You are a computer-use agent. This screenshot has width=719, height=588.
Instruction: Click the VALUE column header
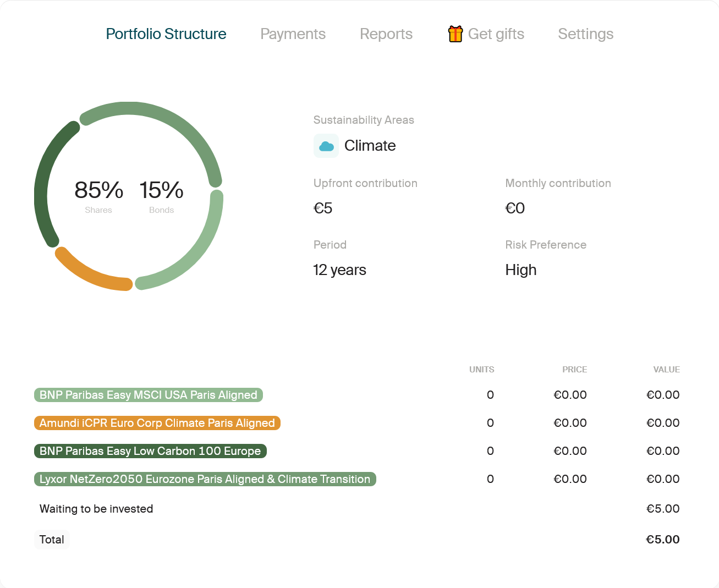point(666,370)
